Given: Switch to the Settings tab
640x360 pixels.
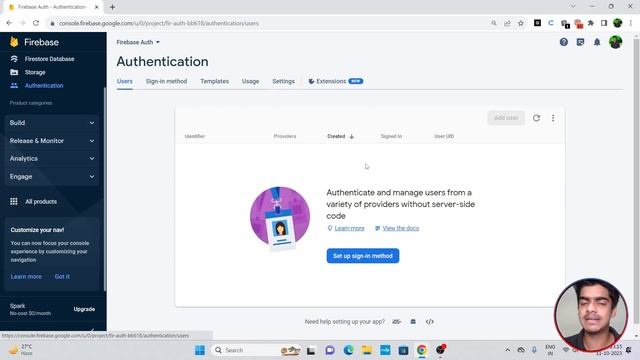Looking at the screenshot, I should [283, 81].
